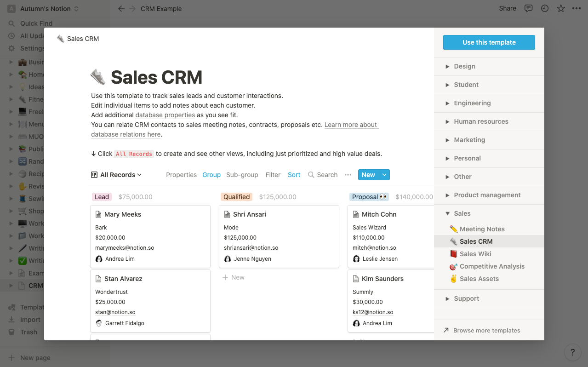Select the Sales Assets template
Image resolution: width=588 pixels, height=367 pixels.
coord(489,279)
